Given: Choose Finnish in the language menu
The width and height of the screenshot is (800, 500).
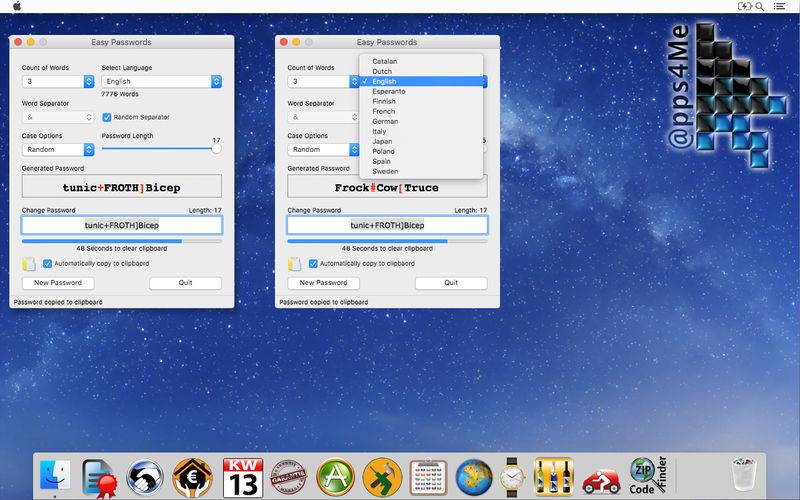Looking at the screenshot, I should pyautogui.click(x=421, y=102).
